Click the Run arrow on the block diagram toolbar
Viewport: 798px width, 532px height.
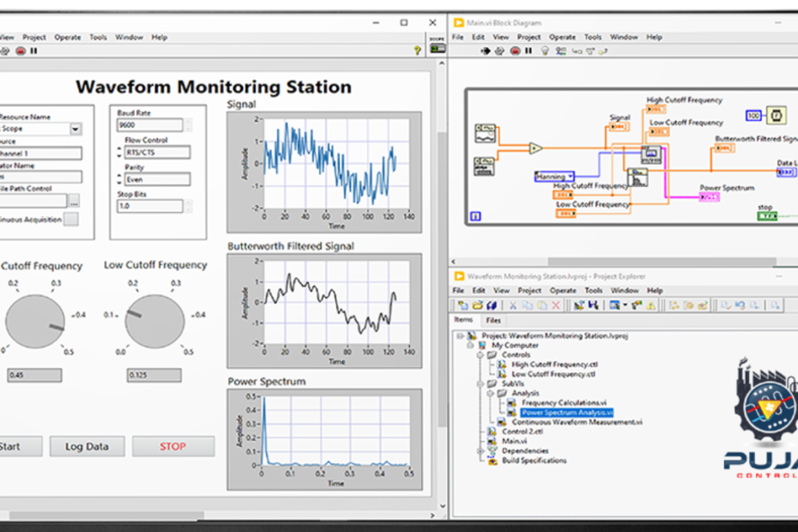click(485, 51)
